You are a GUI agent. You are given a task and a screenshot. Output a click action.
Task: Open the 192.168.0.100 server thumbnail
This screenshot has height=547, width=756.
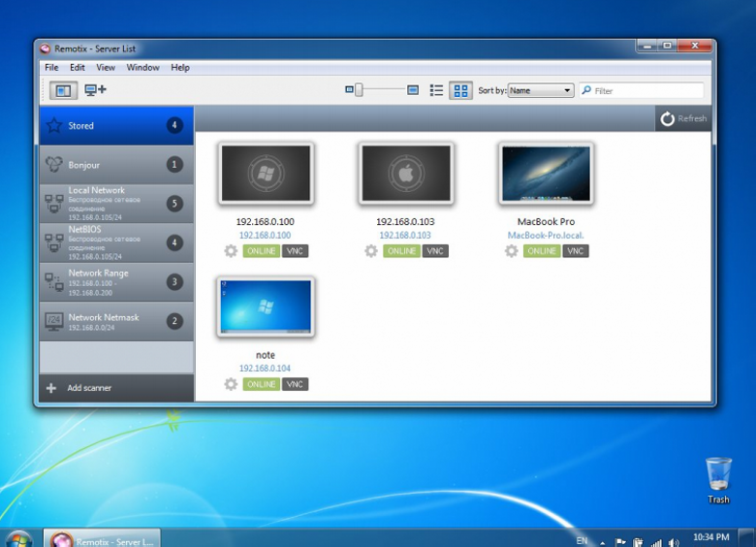coord(266,174)
